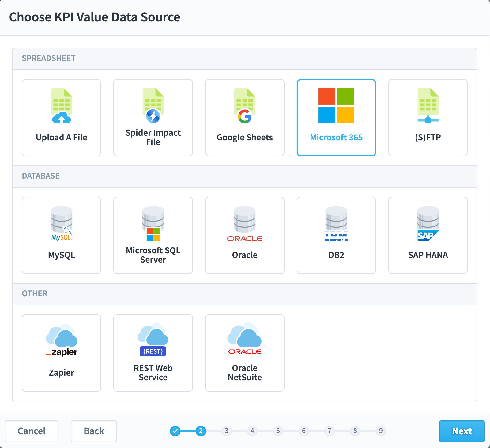The width and height of the screenshot is (490, 448).
Task: Select the IBM DB2 database icon
Action: [336, 223]
